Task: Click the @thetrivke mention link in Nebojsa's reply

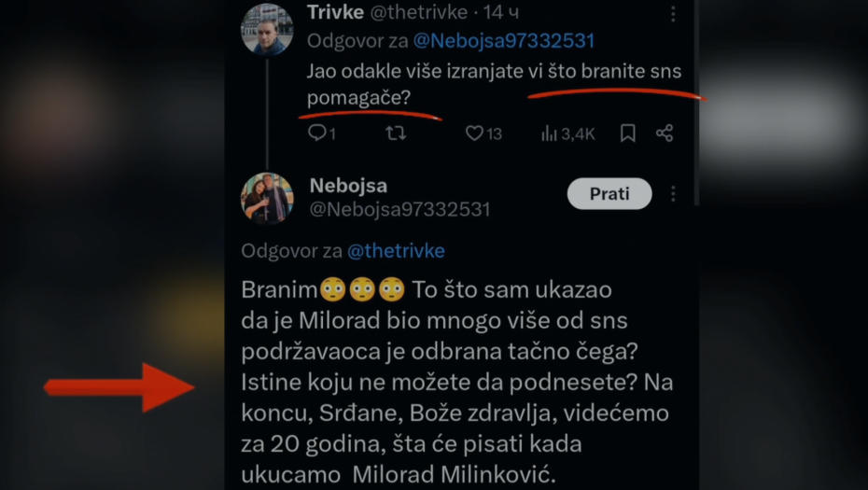Action: 396,251
